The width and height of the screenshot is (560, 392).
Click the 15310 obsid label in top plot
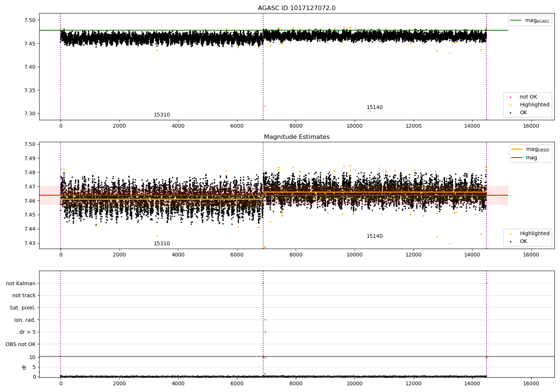coord(162,115)
